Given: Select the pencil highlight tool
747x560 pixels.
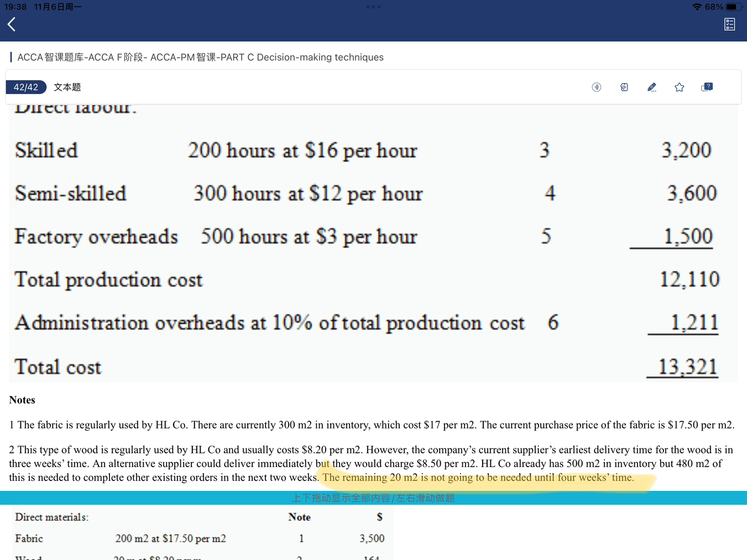Looking at the screenshot, I should 651,87.
